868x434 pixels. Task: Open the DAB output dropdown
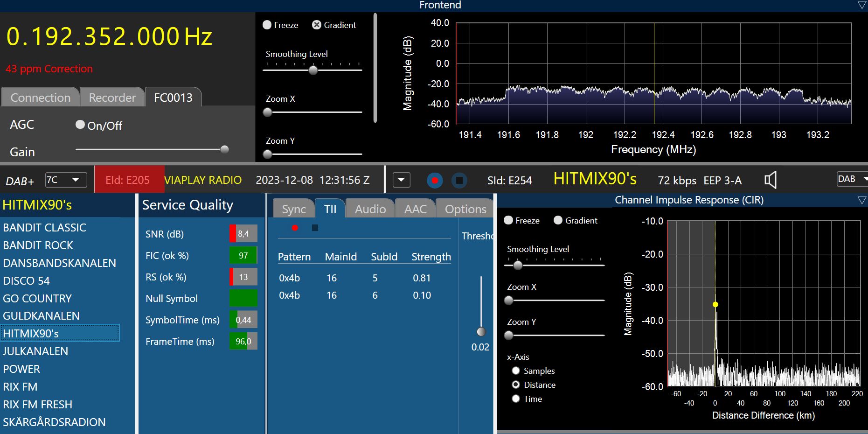pyautogui.click(x=853, y=179)
